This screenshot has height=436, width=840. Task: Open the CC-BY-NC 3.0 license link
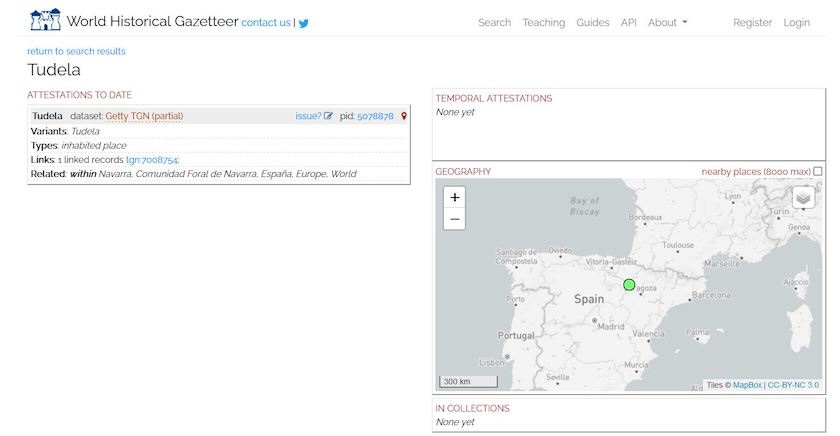pyautogui.click(x=793, y=385)
